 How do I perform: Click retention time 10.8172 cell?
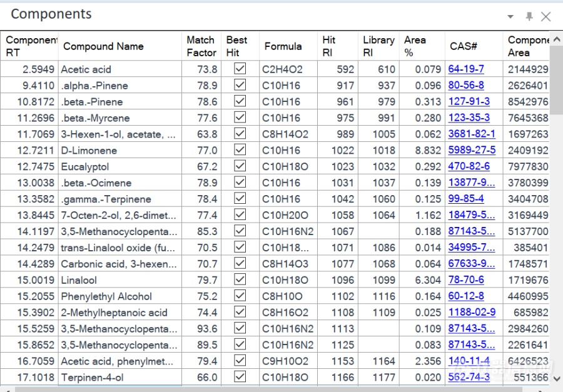[x=29, y=101]
